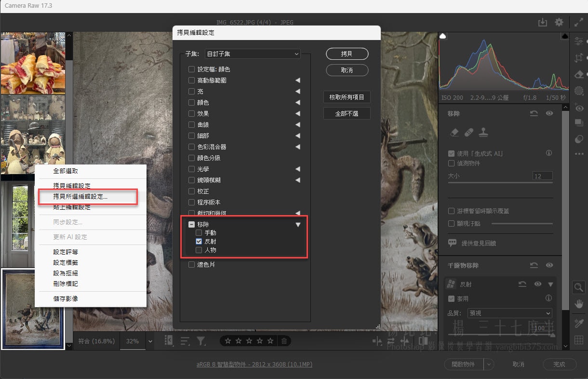Select the Crop and rotate tool
Image resolution: width=588 pixels, height=379 pixels.
(579, 58)
